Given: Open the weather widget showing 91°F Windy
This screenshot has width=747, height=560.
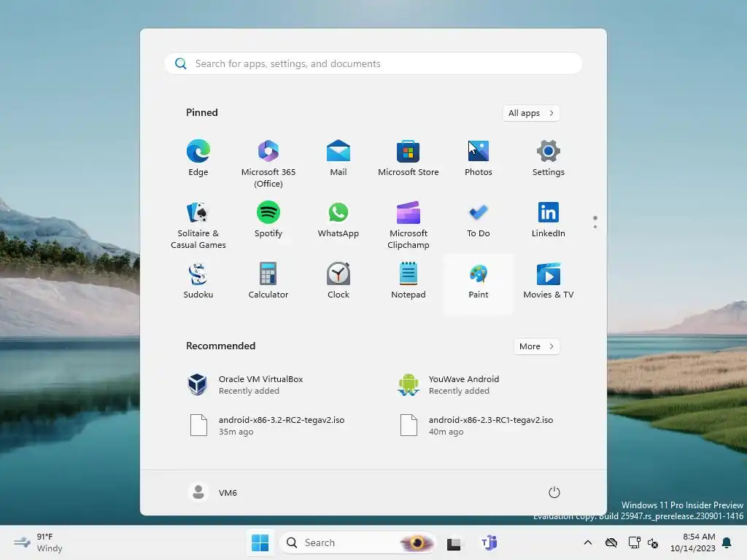Looking at the screenshot, I should [38, 542].
